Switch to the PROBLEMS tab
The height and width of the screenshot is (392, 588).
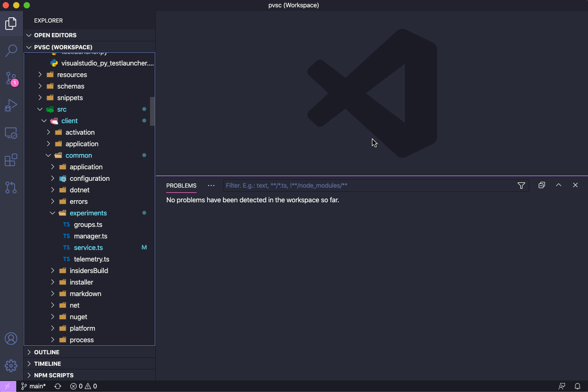(181, 186)
